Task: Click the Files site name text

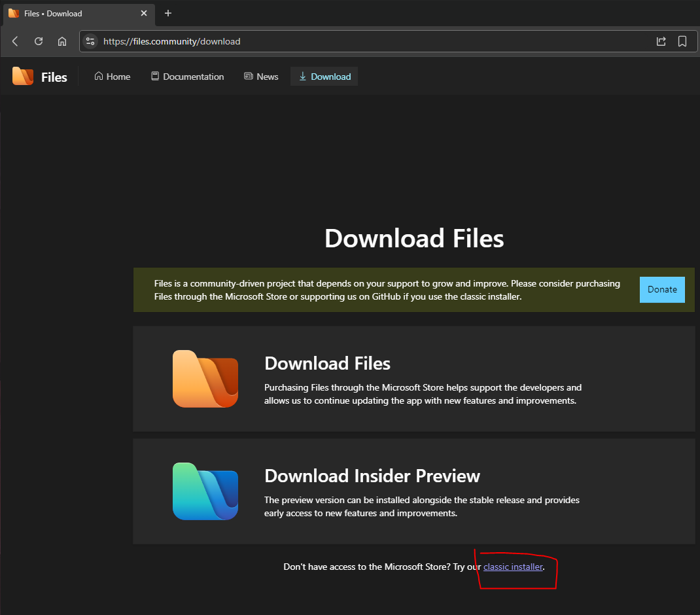Action: (54, 77)
